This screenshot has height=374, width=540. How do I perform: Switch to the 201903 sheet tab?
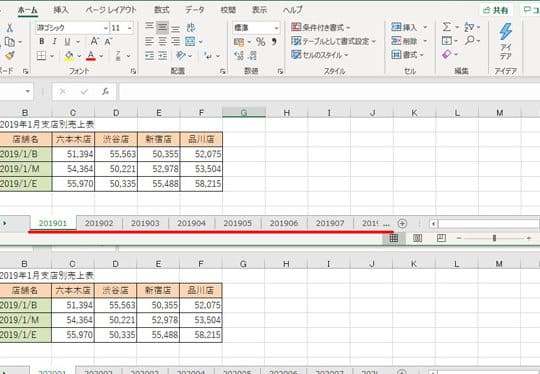tap(145, 223)
